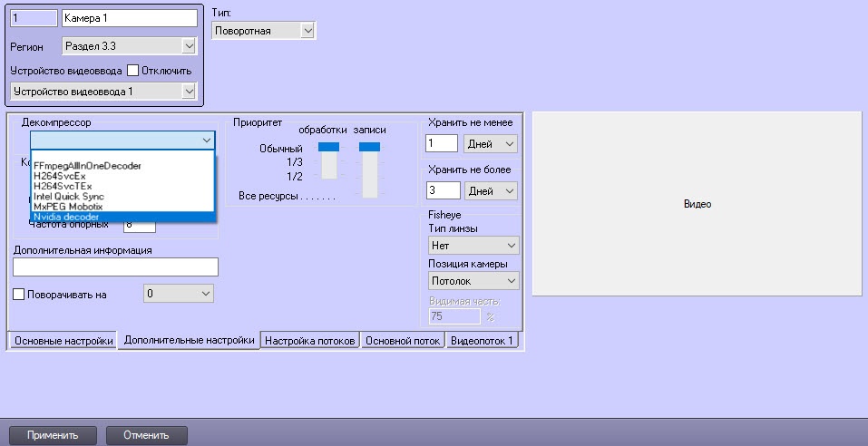Open the Настройка потоков tab
The image size is (868, 446).
[x=310, y=341]
